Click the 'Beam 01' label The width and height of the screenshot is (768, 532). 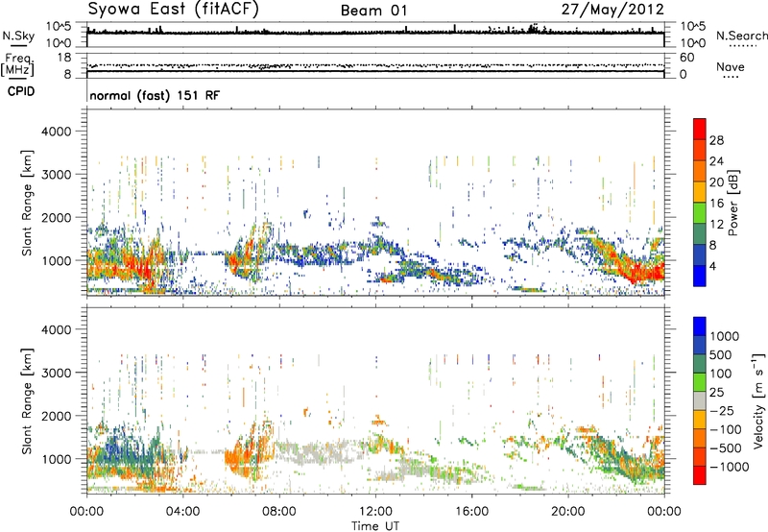[373, 11]
